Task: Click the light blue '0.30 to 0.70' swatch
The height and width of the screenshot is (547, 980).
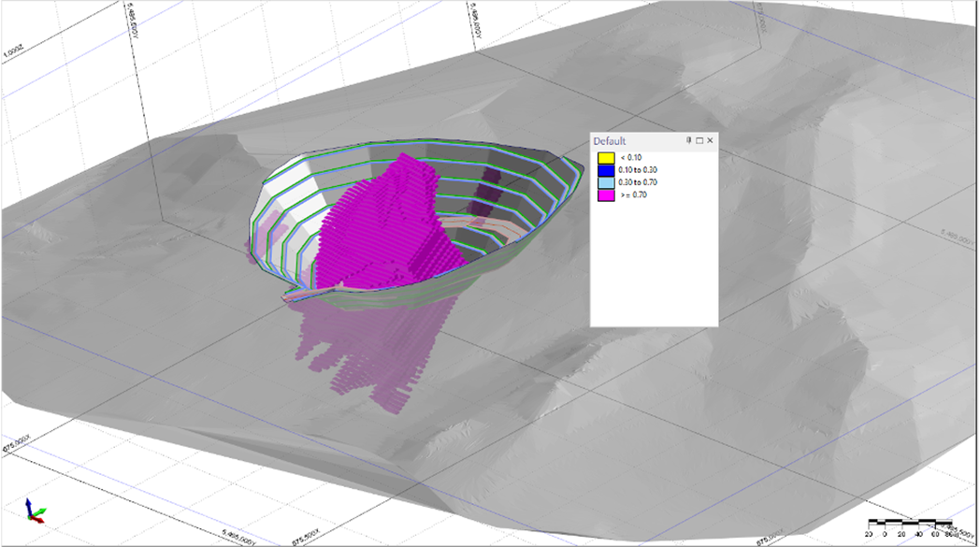Action: (604, 182)
